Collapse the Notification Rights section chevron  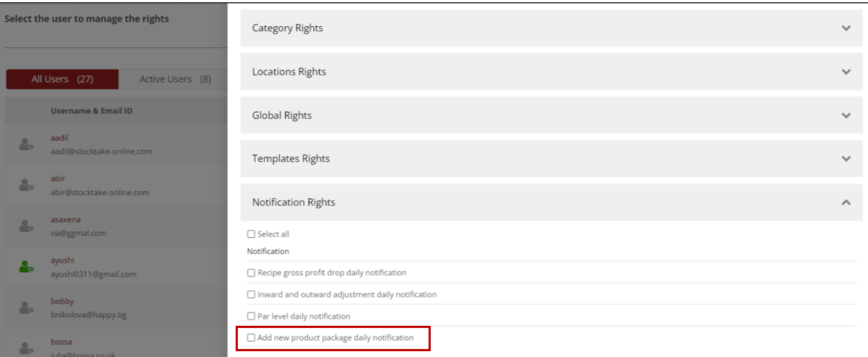point(846,202)
